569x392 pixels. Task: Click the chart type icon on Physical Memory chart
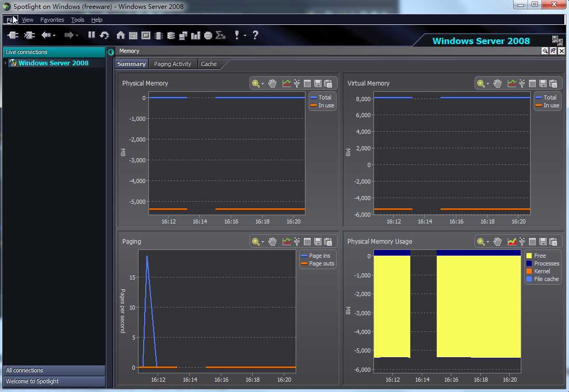pos(287,84)
